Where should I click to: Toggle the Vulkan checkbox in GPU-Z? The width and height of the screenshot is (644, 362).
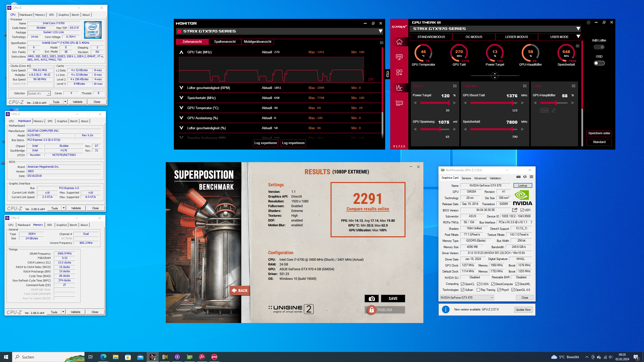[x=463, y=290]
